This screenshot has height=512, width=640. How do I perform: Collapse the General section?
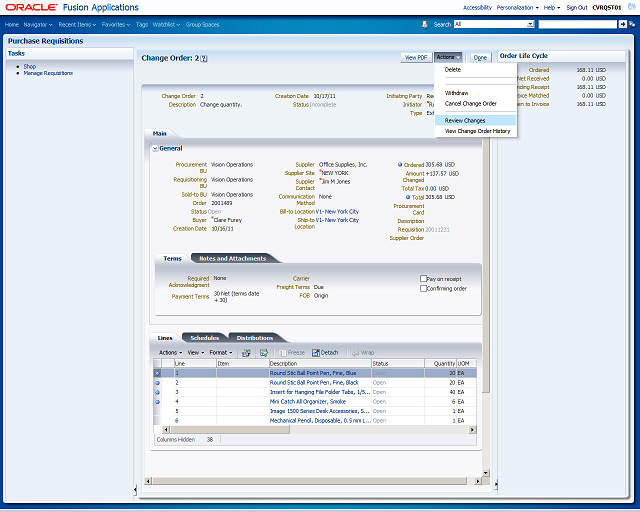click(x=155, y=149)
